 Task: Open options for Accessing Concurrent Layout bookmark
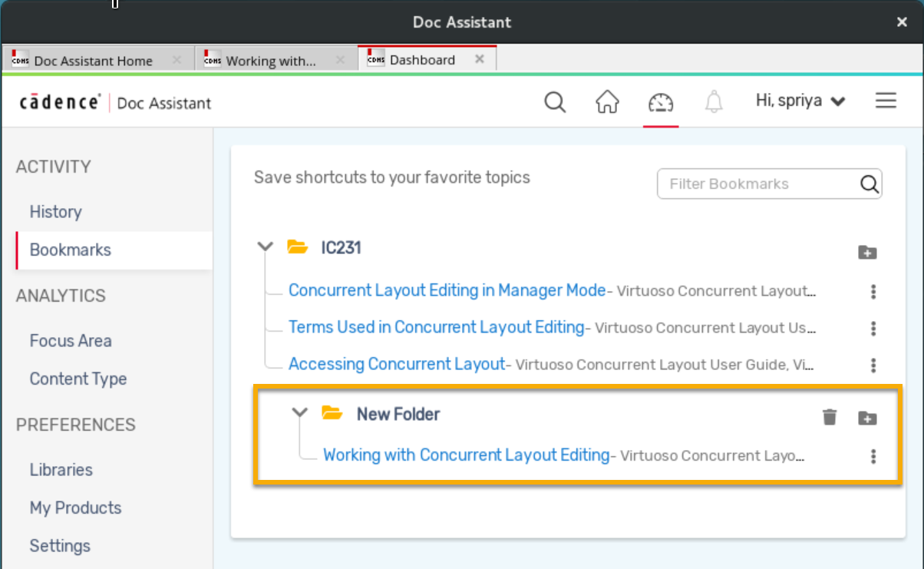tap(873, 366)
